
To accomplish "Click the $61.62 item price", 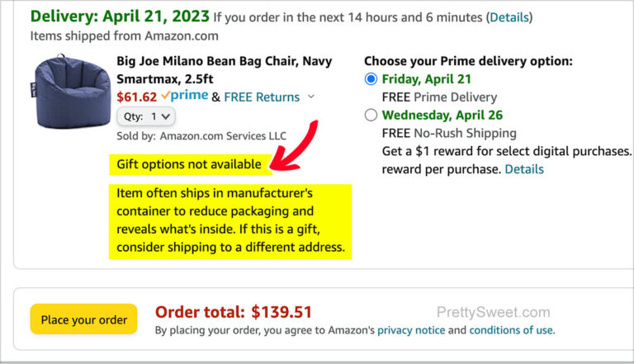I will point(137,97).
